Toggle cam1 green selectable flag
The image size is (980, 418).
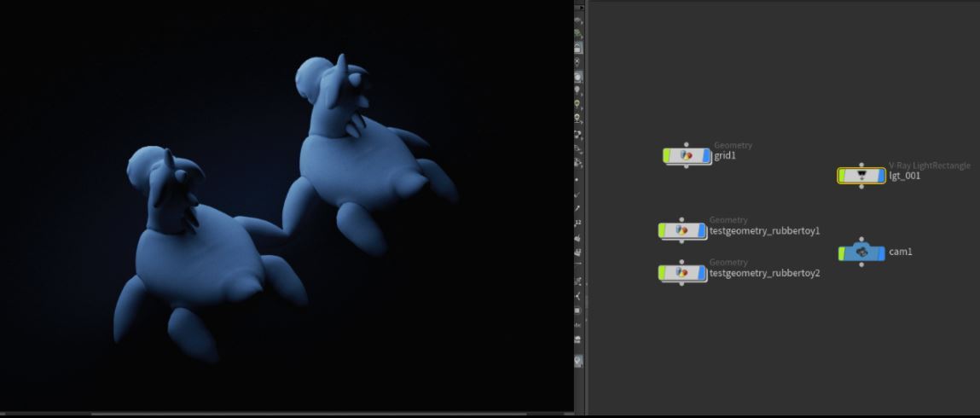841,253
